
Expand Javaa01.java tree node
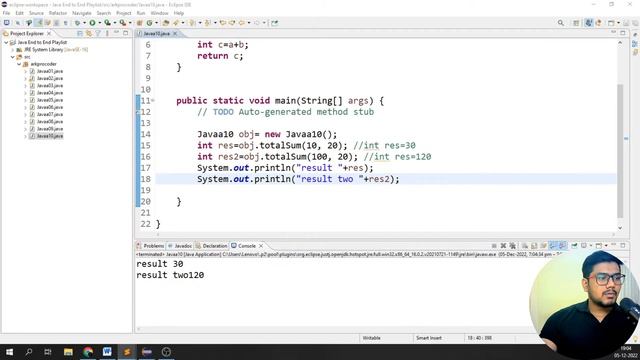click(x=25, y=71)
